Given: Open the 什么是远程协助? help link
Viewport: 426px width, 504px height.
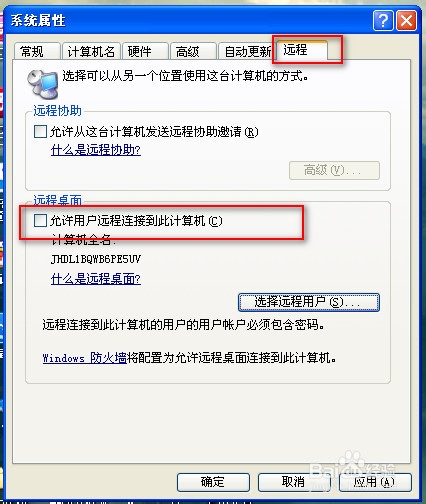Looking at the screenshot, I should click(96, 150).
